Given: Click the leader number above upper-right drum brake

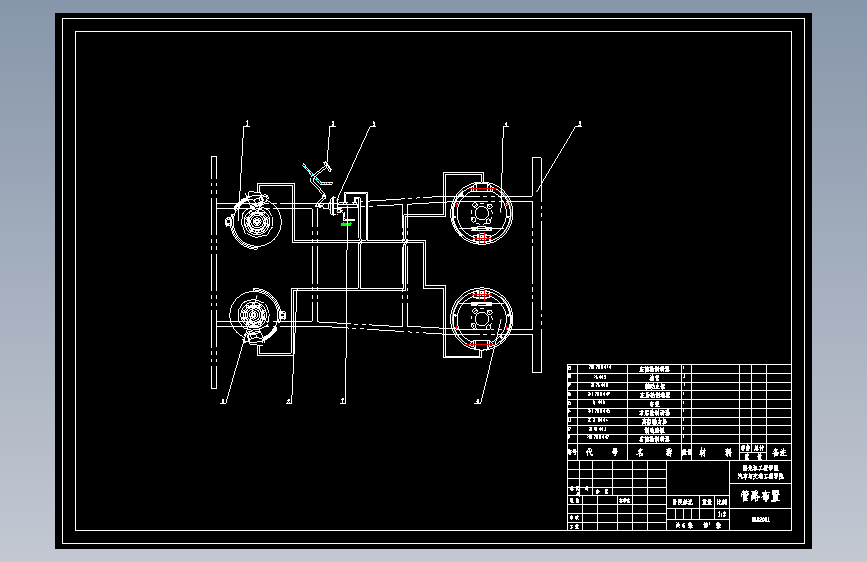Looking at the screenshot, I should 506,124.
